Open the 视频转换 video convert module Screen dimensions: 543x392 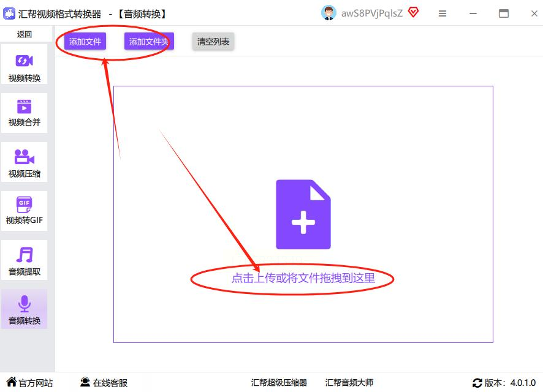25,64
